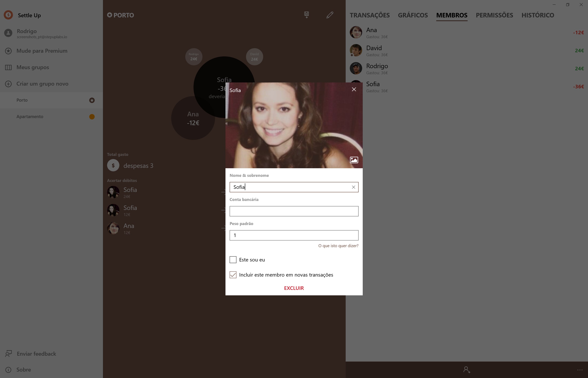588x378 pixels.
Task: Select the Porto group
Action: tap(51, 100)
